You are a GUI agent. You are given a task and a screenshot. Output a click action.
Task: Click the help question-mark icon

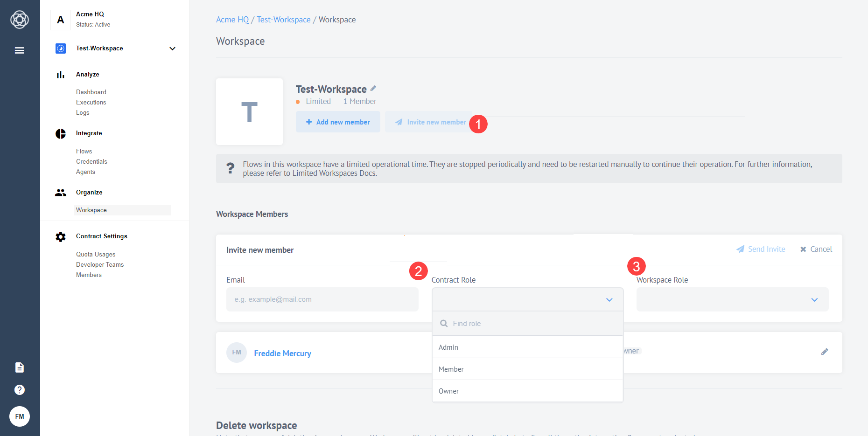coord(19,390)
